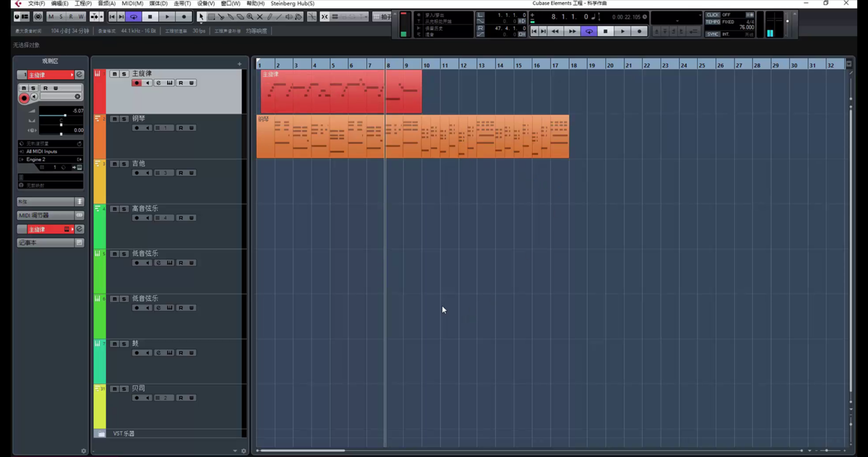Open edit channel settings in Inspector header
868x457 pixels.
pyautogui.click(x=79, y=75)
